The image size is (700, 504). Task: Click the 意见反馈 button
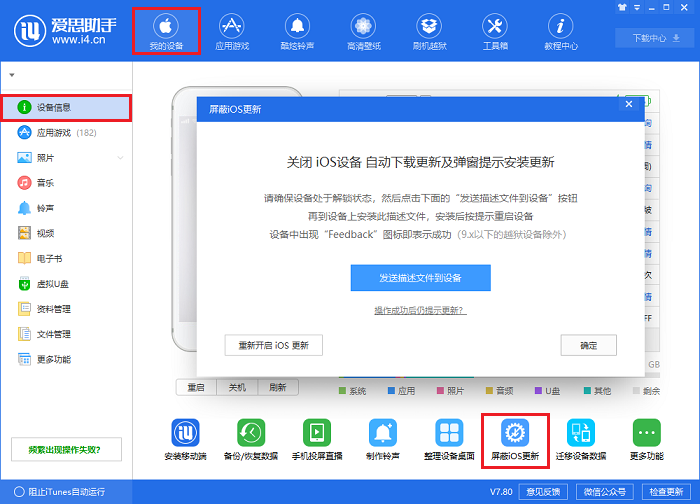[x=543, y=492]
